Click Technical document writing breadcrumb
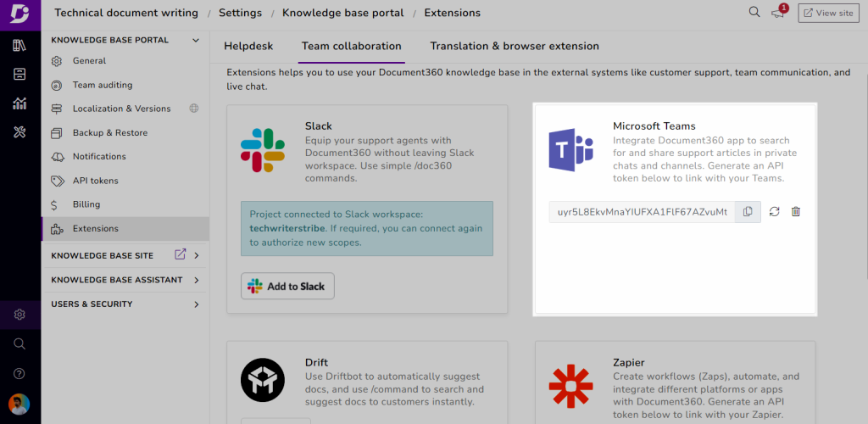This screenshot has height=424, width=868. (126, 13)
